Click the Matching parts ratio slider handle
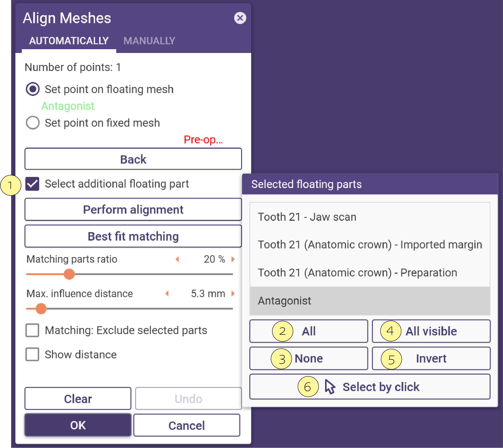Image resolution: width=503 pixels, height=448 pixels. [69, 274]
